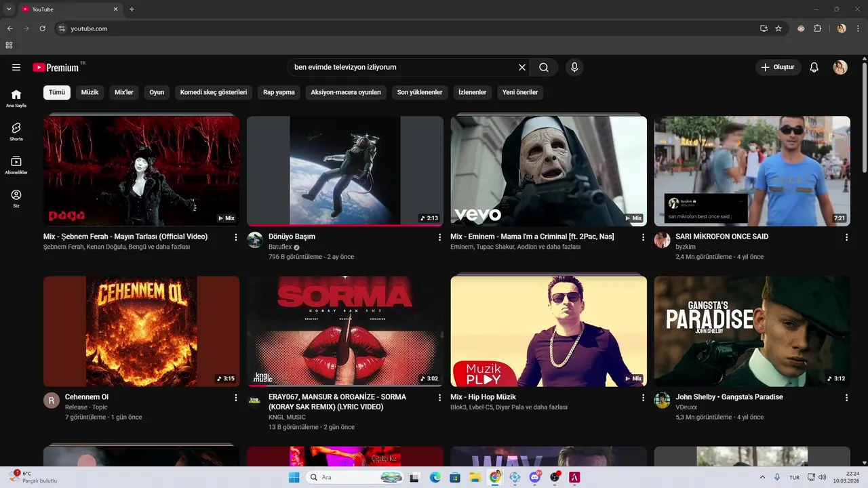
Task: Click the Chrome address bar
Action: (407, 28)
